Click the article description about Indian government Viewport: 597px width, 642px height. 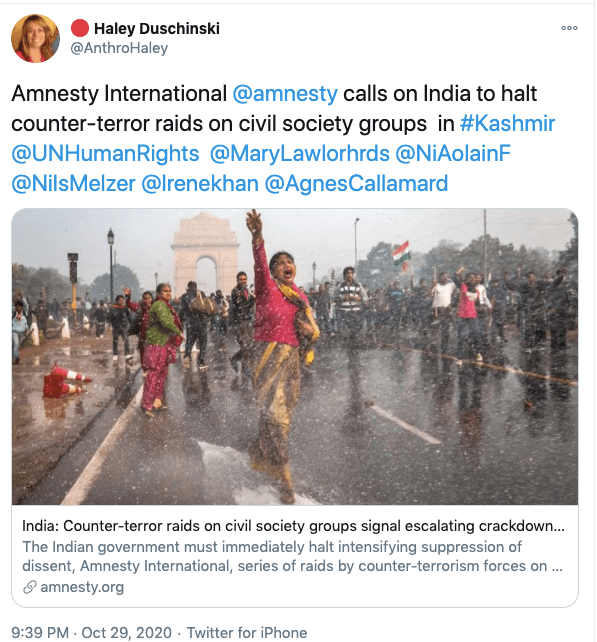[292, 556]
